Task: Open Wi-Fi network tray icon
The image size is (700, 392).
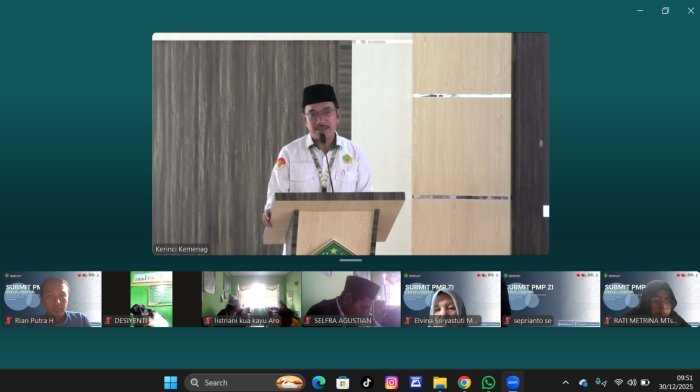Action: (618, 383)
